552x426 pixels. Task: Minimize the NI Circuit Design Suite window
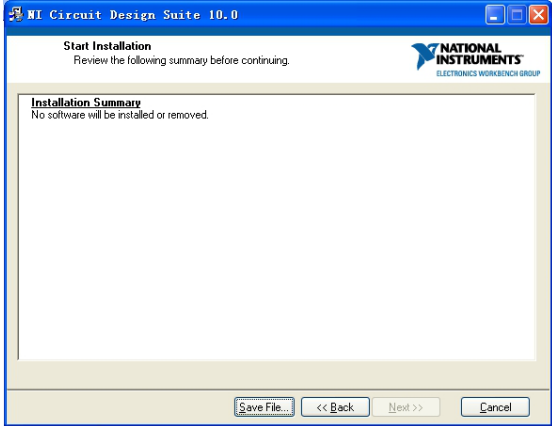pyautogui.click(x=495, y=15)
